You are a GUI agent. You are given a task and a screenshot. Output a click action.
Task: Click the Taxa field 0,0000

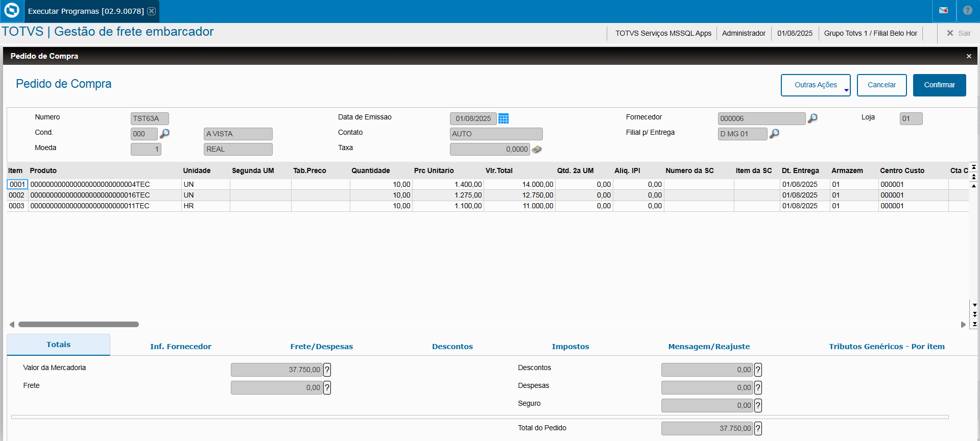coord(490,149)
